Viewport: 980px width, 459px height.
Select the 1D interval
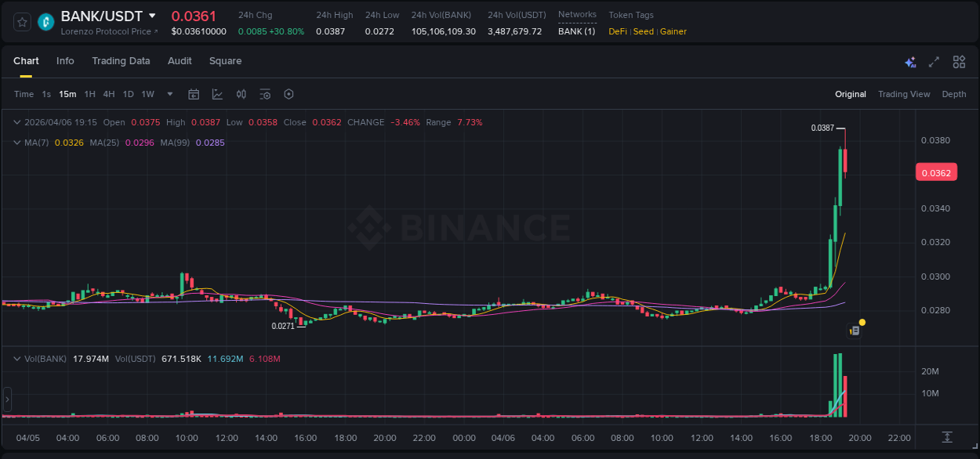click(128, 94)
